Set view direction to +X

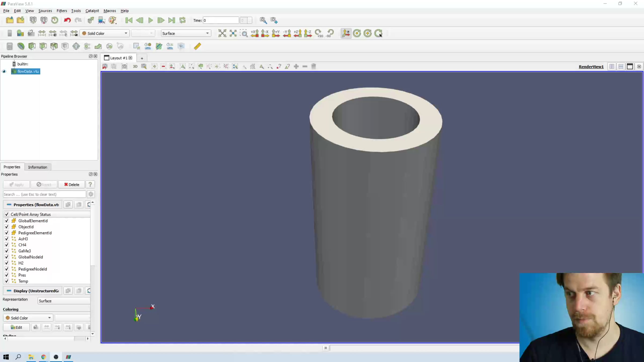click(255, 33)
